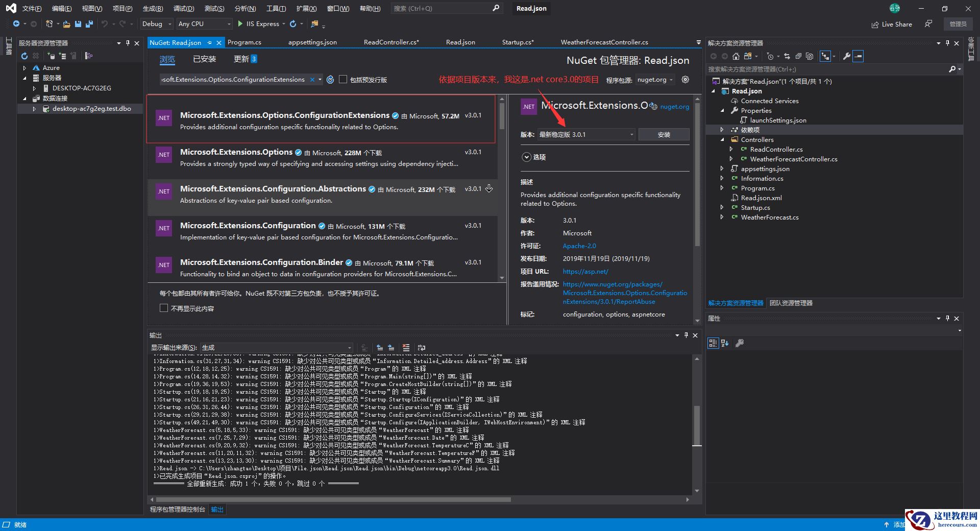Toggle categorized view in Properties panel
Screen dimensions: 980x531
coord(713,343)
